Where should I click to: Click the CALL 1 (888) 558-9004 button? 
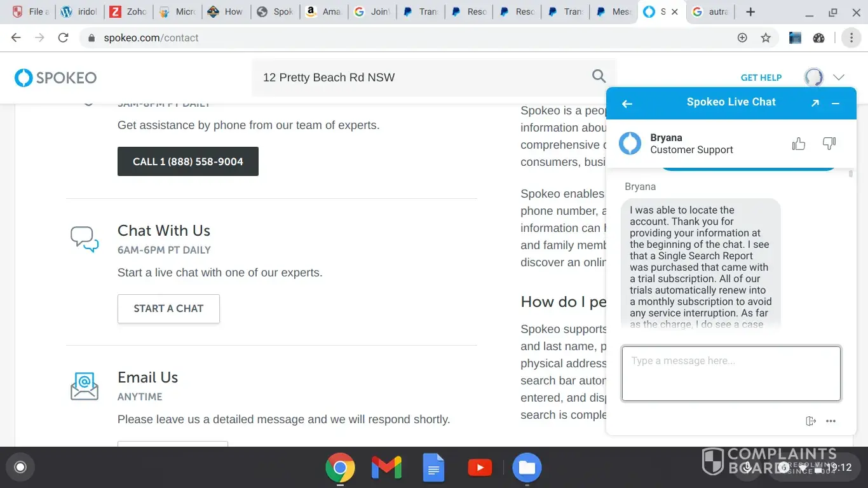[188, 161]
